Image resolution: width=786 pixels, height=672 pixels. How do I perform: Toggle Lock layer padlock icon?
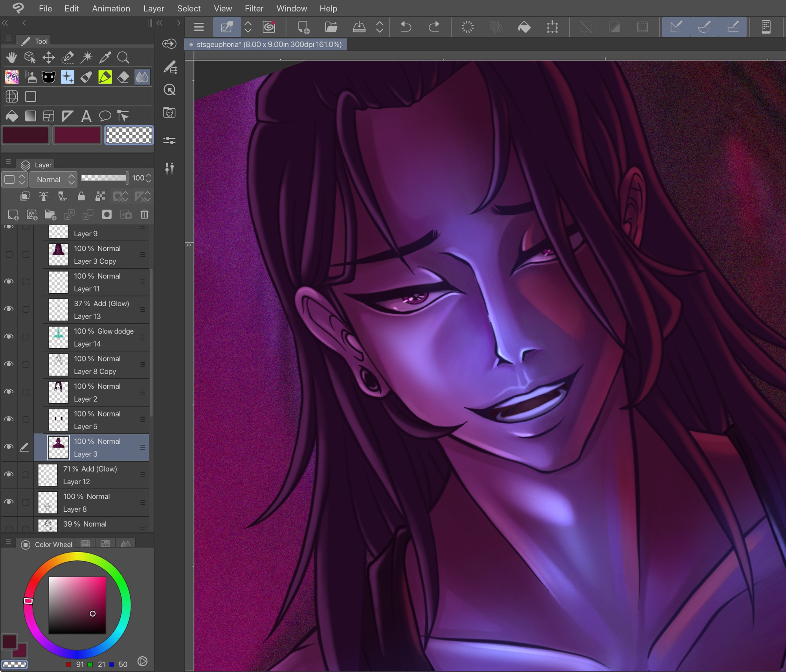point(81,196)
